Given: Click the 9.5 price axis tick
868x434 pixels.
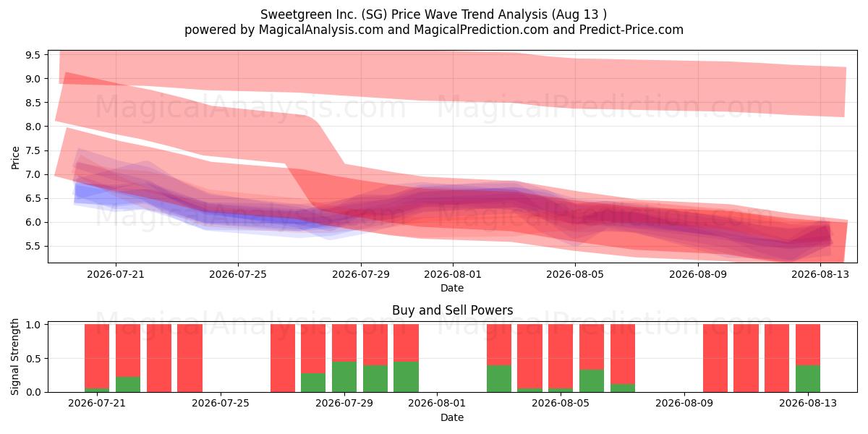Looking at the screenshot, I should pyautogui.click(x=35, y=55).
